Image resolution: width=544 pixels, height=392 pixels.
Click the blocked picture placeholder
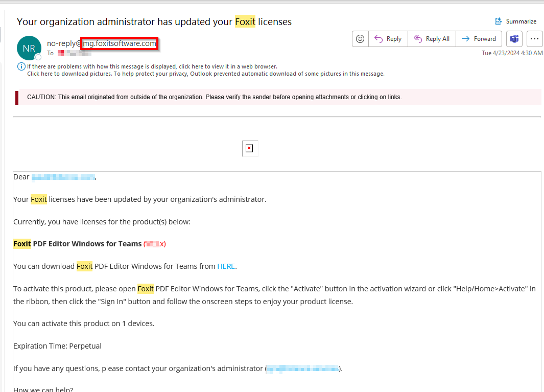click(250, 149)
